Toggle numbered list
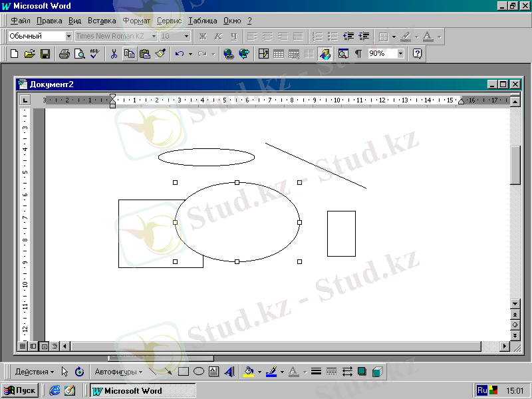 pyautogui.click(x=317, y=37)
